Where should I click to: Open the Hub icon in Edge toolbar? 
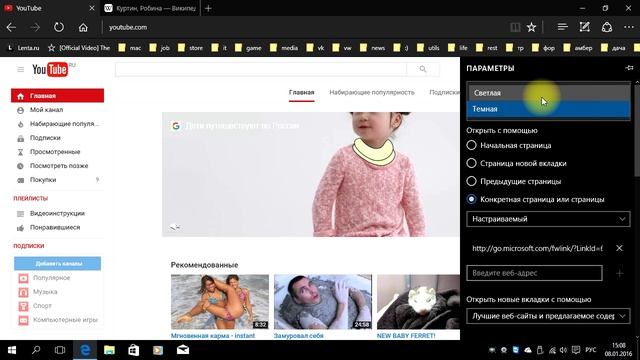click(562, 27)
